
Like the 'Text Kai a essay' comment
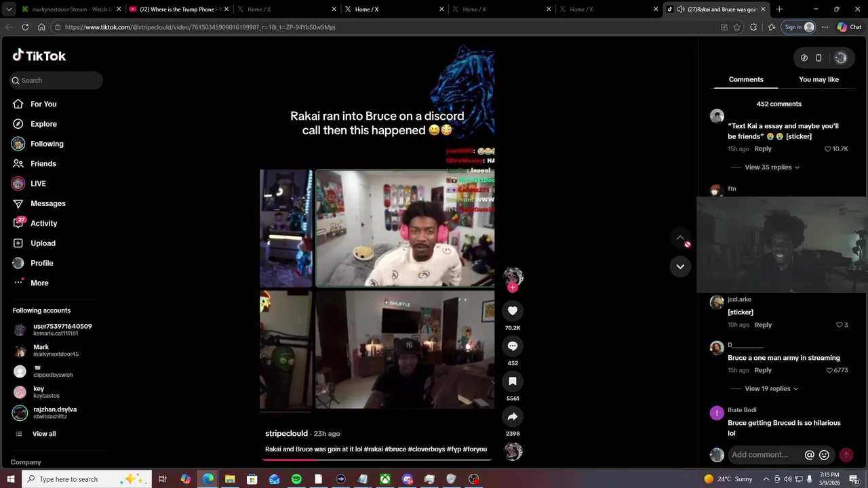828,149
